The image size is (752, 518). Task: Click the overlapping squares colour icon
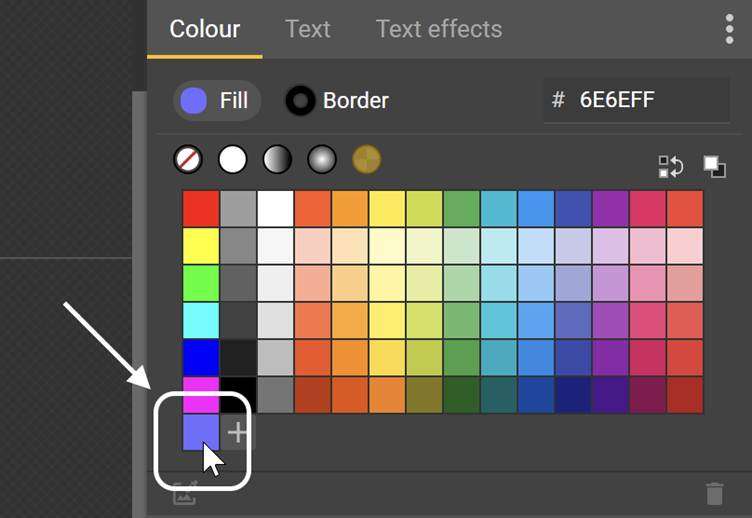[715, 166]
